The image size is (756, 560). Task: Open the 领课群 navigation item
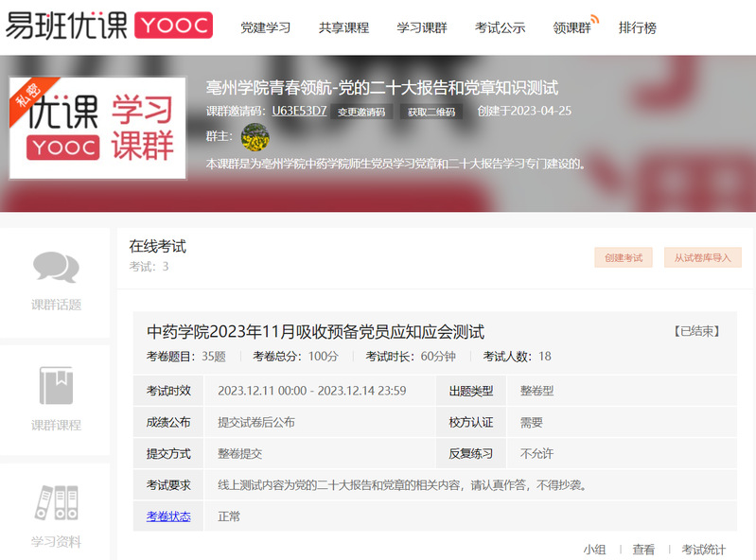coord(571,28)
